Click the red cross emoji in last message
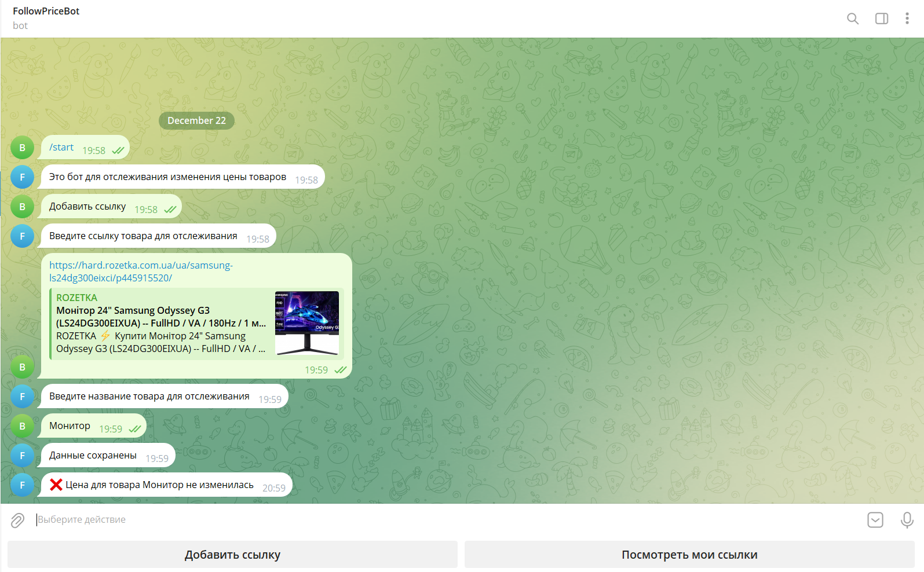924x572 pixels. [x=56, y=485]
